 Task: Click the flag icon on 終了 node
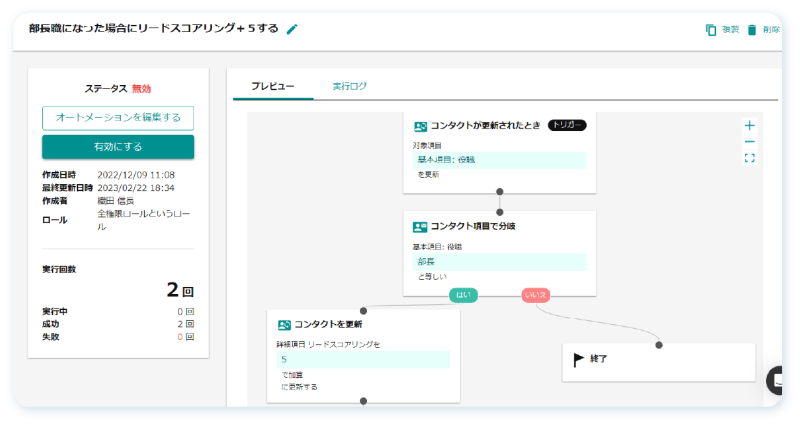[x=579, y=360]
